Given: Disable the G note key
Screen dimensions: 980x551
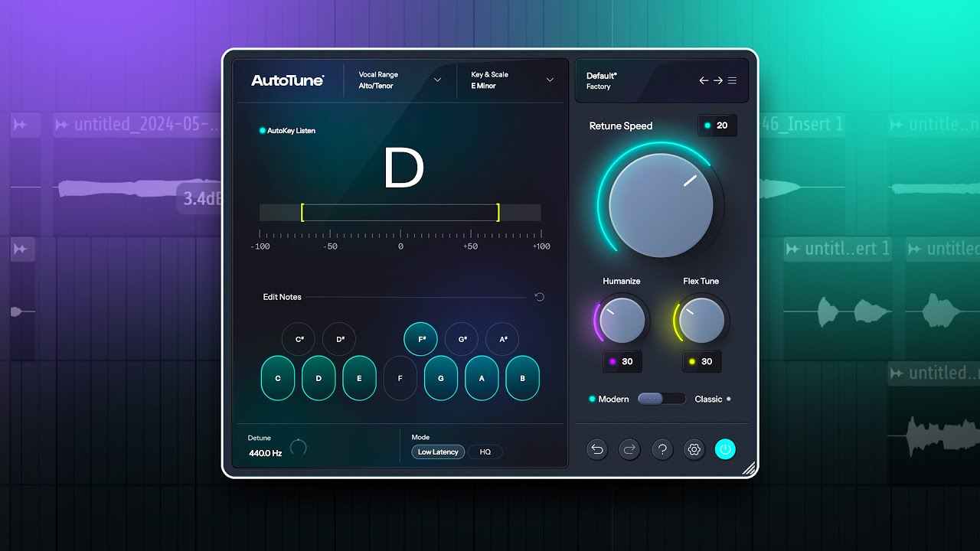Looking at the screenshot, I should coord(441,378).
